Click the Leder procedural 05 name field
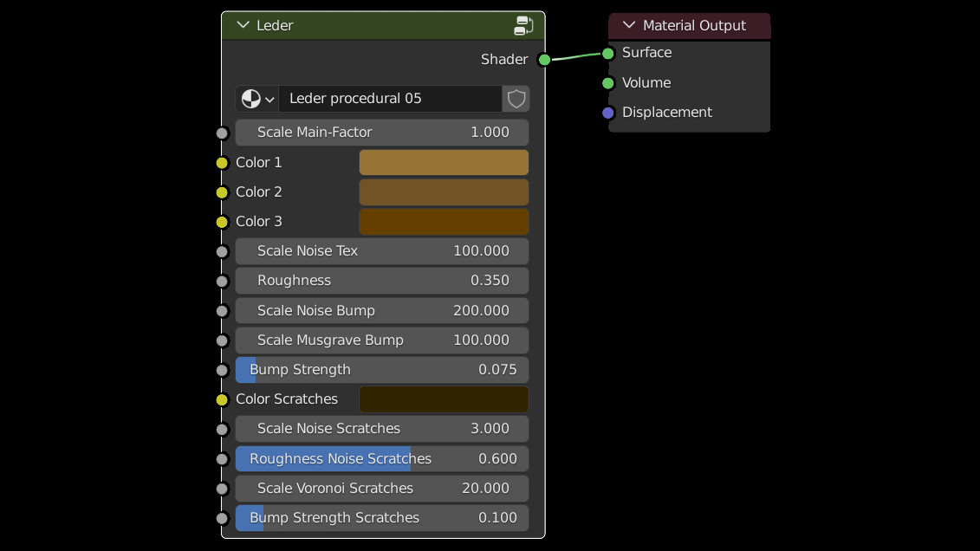980x551 pixels. coord(390,99)
